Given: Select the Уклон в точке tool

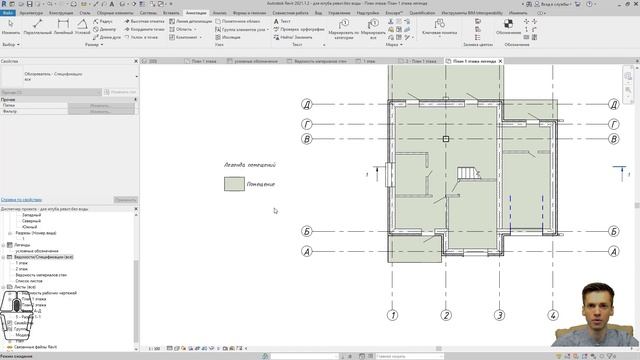Looking at the screenshot, I should click(x=141, y=37).
